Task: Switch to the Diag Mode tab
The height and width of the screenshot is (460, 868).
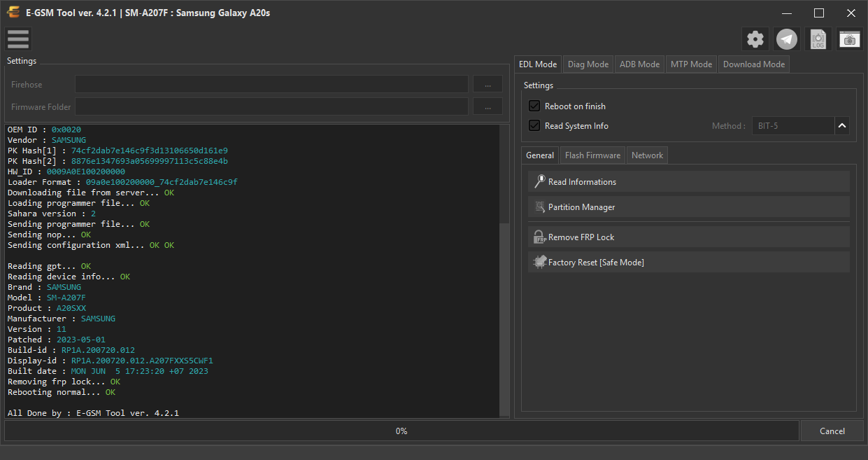Action: pyautogui.click(x=588, y=64)
